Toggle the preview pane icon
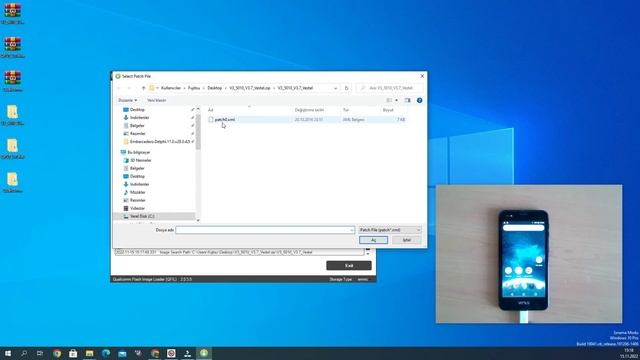 tap(407, 100)
